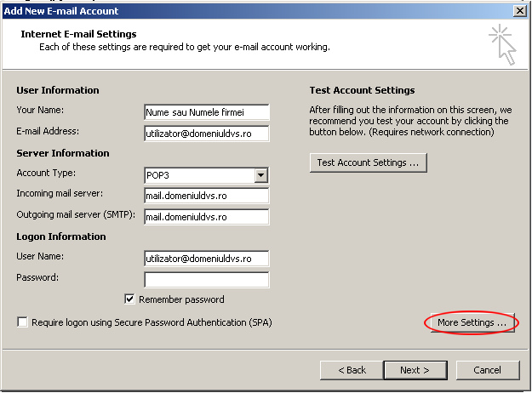
Task: Click the "E-mail Address:" label
Action: pos(48,131)
